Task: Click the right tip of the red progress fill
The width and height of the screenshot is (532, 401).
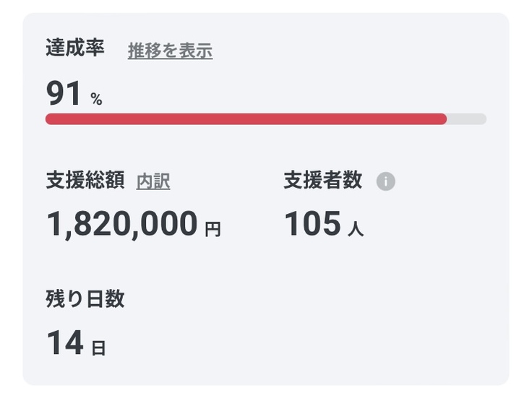Action: 443,119
